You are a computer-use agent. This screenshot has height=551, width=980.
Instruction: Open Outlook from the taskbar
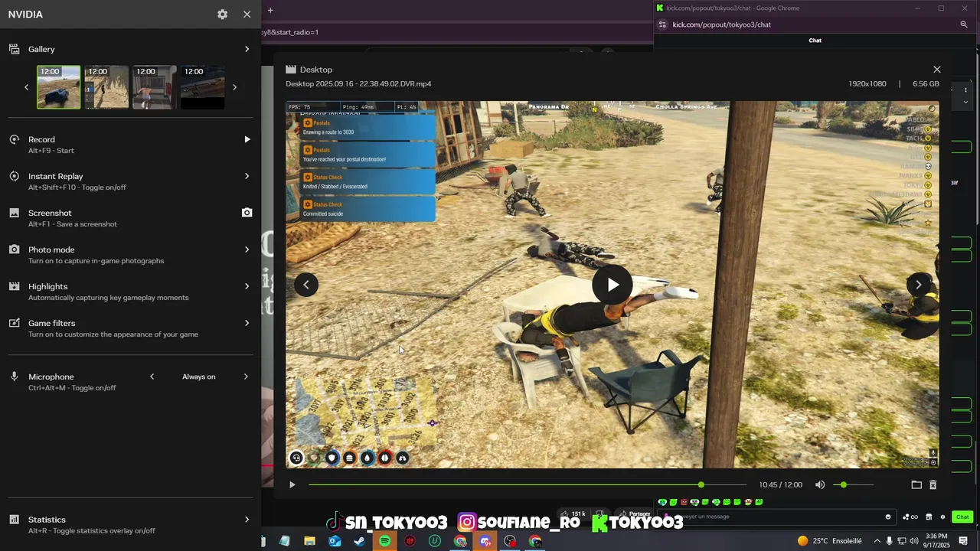coord(335,541)
